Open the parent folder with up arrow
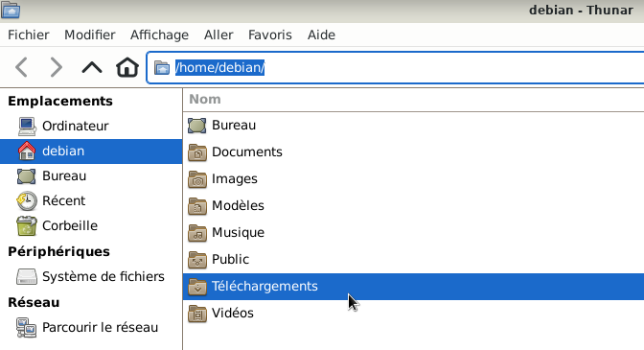This screenshot has width=644, height=350. click(92, 67)
